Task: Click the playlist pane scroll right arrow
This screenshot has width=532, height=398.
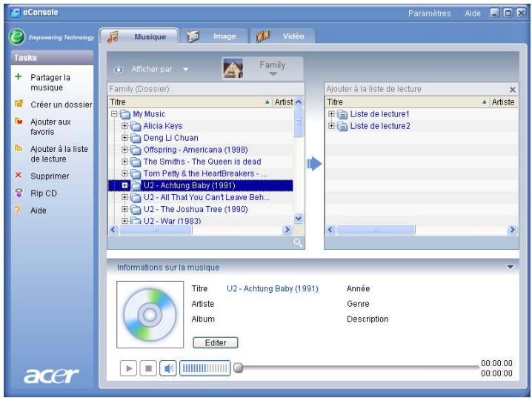Action: [x=512, y=230]
